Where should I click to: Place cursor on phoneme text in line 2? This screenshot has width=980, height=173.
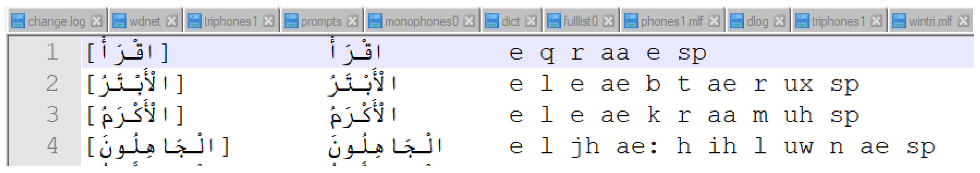[x=683, y=84]
